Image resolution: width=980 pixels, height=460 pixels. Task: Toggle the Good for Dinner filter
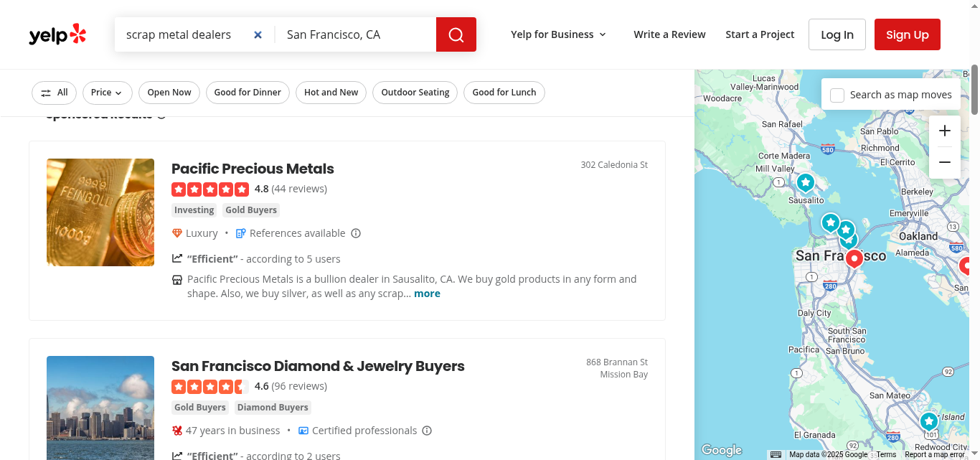[x=248, y=93]
